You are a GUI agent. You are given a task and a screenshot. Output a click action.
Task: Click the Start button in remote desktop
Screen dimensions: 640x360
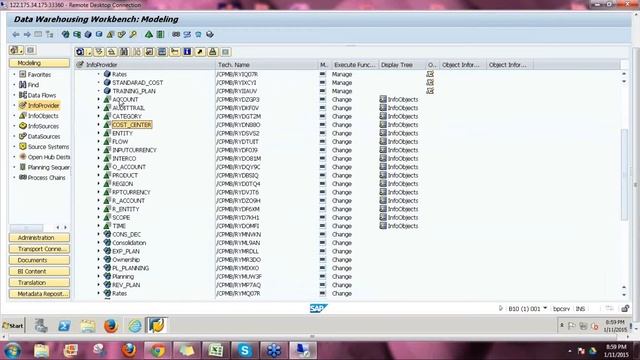(x=13, y=326)
